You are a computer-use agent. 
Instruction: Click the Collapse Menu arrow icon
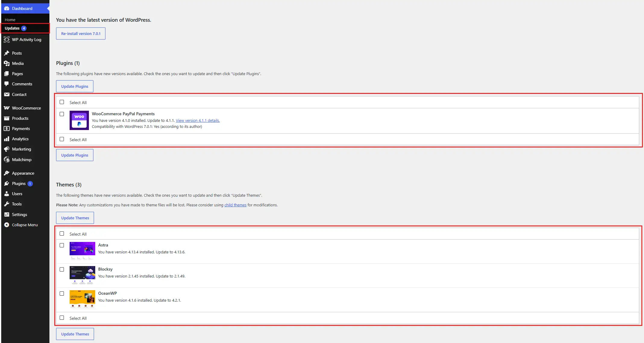(7, 225)
